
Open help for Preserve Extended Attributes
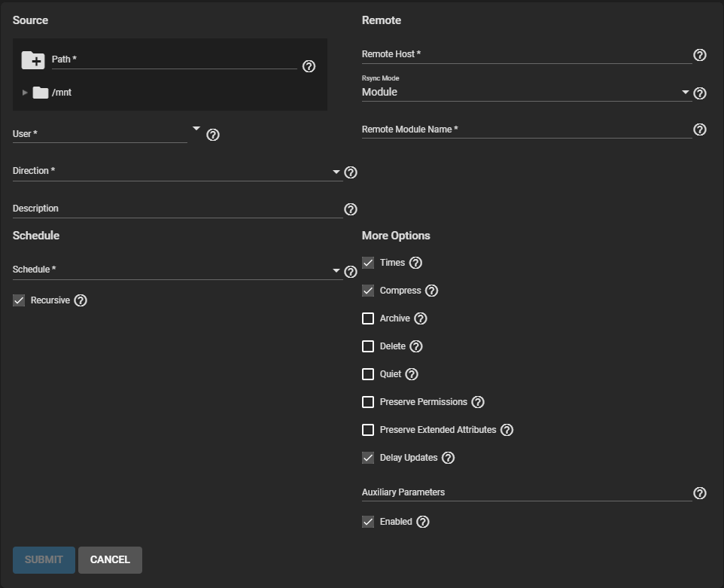click(x=507, y=430)
